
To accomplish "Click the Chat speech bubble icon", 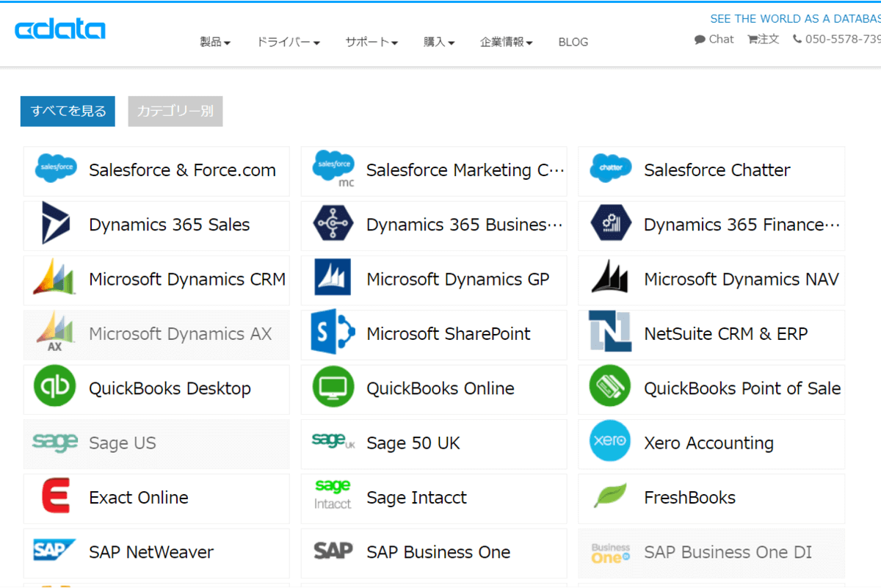I will 700,40.
